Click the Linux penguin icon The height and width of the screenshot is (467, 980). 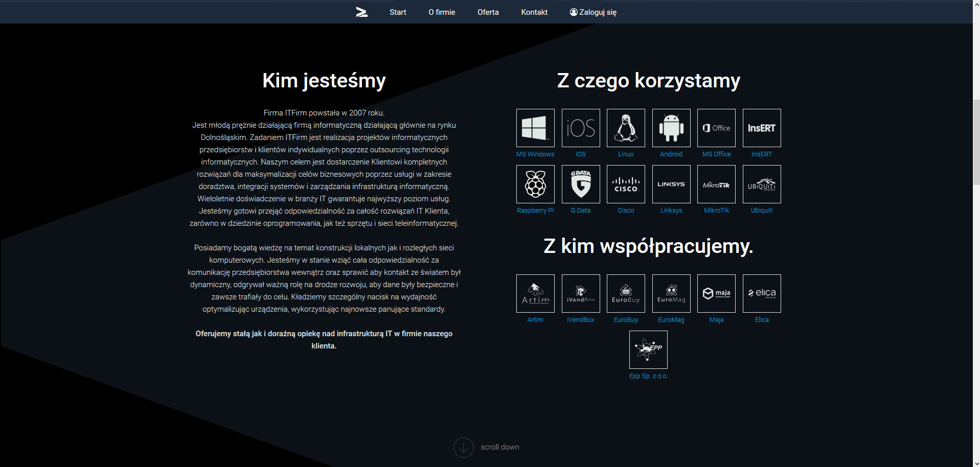coord(626,128)
